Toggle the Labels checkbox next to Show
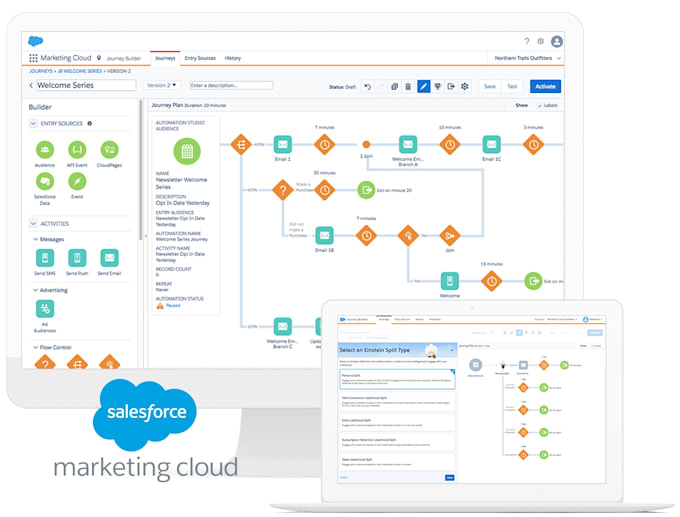This screenshot has width=680, height=517. pos(540,105)
